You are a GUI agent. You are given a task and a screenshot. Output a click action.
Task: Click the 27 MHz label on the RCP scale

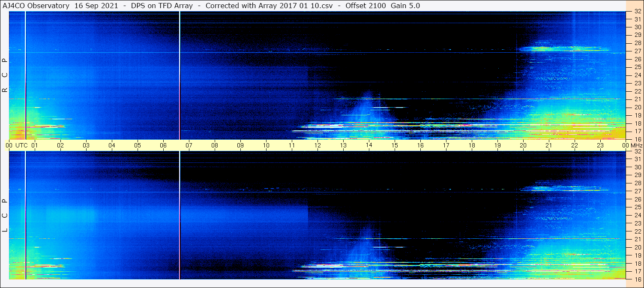(638, 51)
